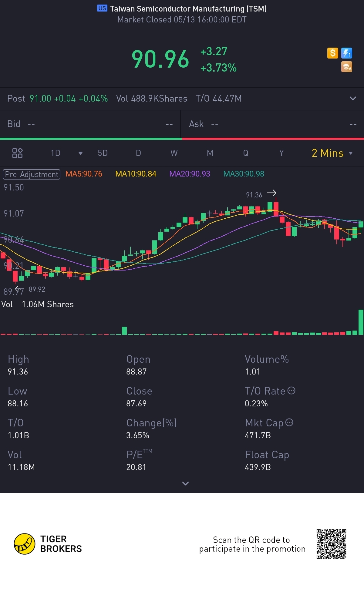Open Mkt Cap info icon

click(289, 422)
